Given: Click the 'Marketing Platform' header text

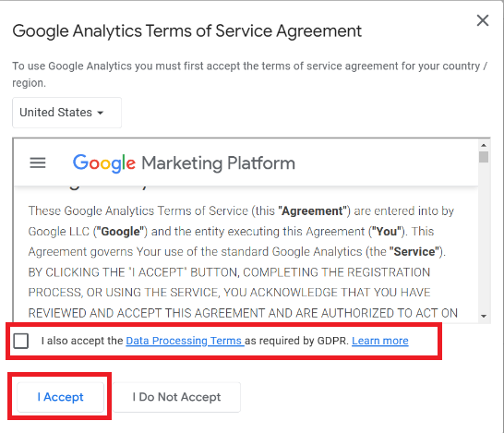Looking at the screenshot, I should [x=218, y=163].
